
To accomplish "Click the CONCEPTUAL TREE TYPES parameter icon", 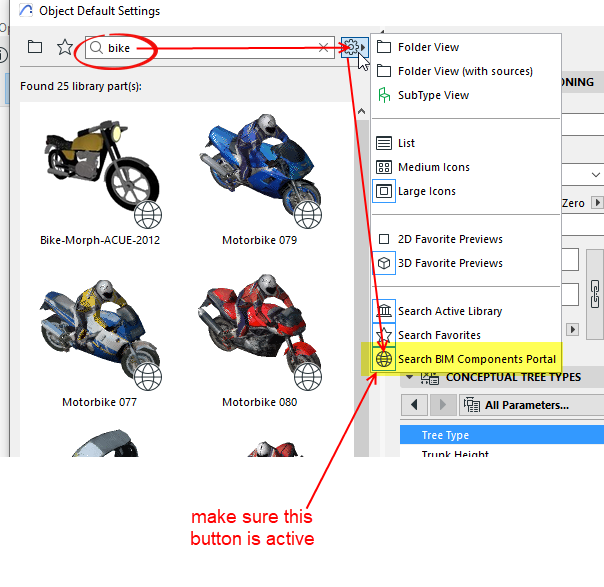I will [430, 378].
